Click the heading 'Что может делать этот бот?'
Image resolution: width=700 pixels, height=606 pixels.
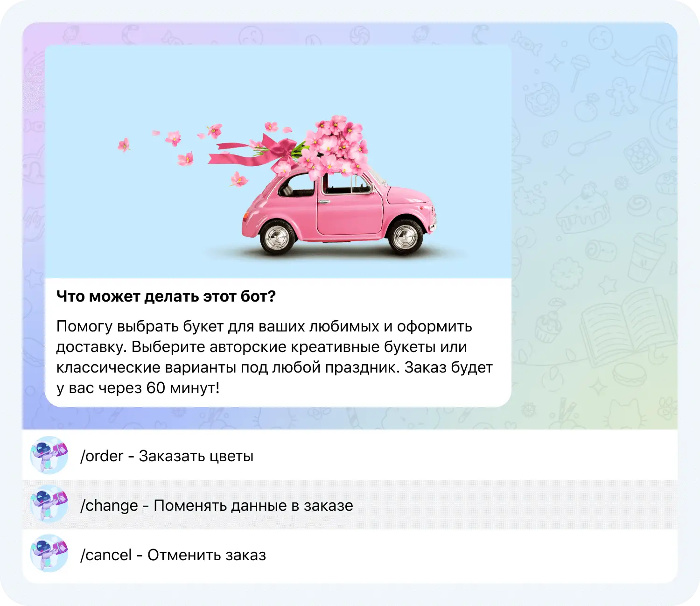pyautogui.click(x=166, y=296)
